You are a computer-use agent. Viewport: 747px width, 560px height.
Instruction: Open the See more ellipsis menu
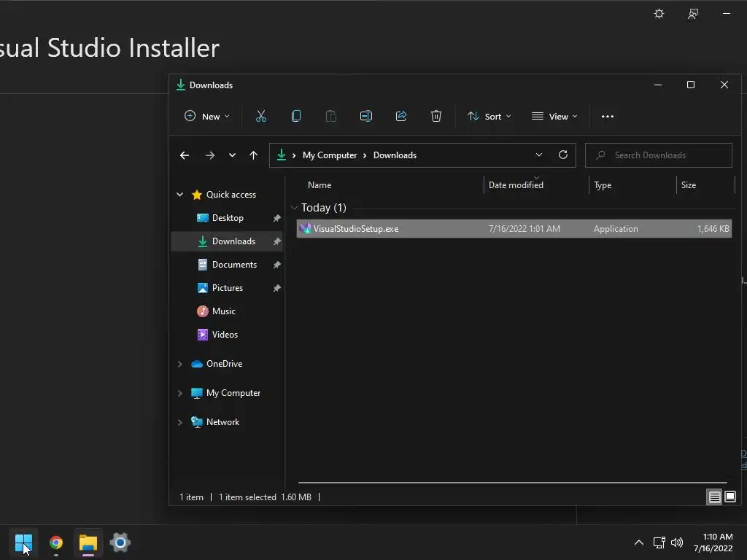pyautogui.click(x=608, y=116)
